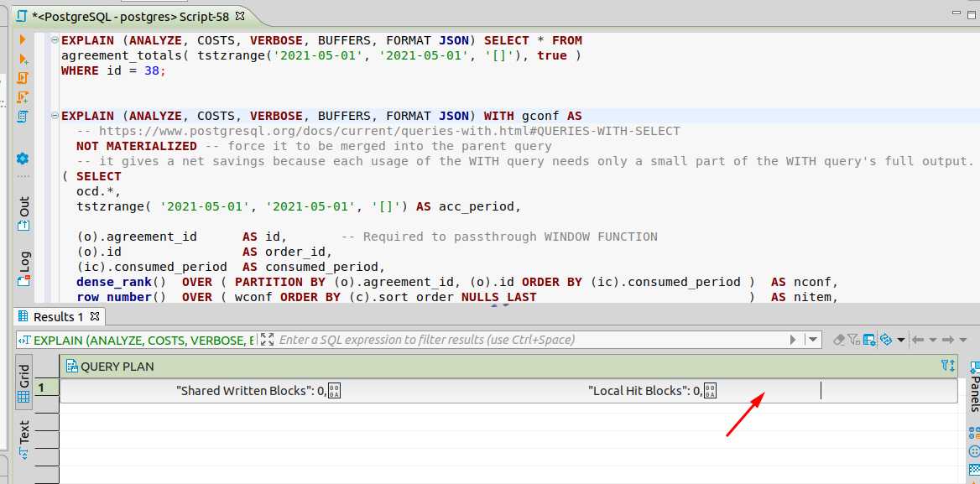Run the SQL script using execute script icon
The height and width of the screenshot is (484, 980).
(x=22, y=77)
